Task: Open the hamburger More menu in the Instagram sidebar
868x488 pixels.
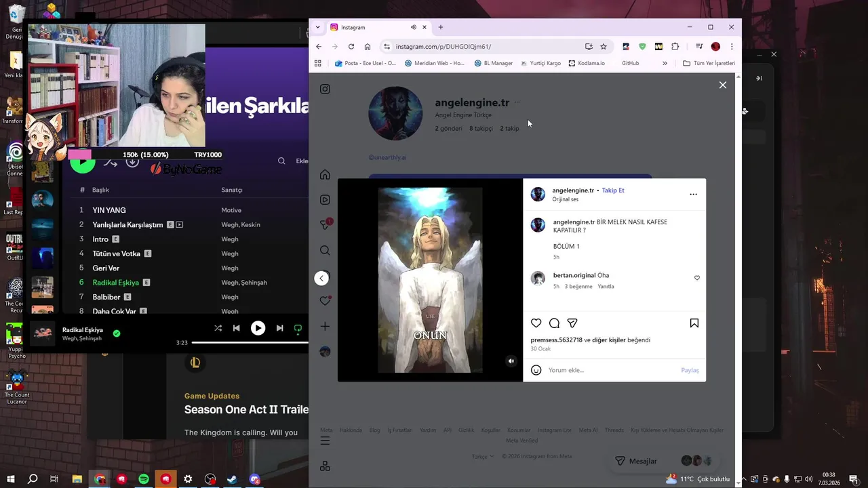Action: [325, 441]
